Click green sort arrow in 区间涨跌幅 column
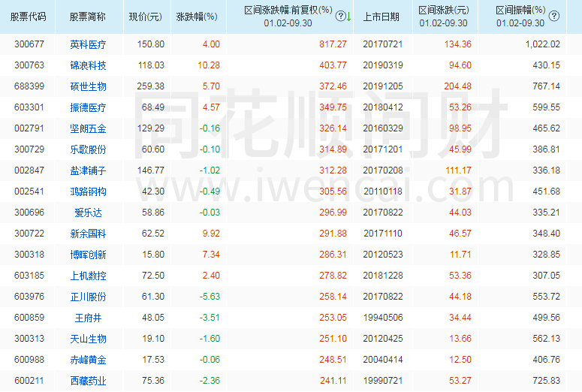Screen dimensions: 582x392 [348, 16]
